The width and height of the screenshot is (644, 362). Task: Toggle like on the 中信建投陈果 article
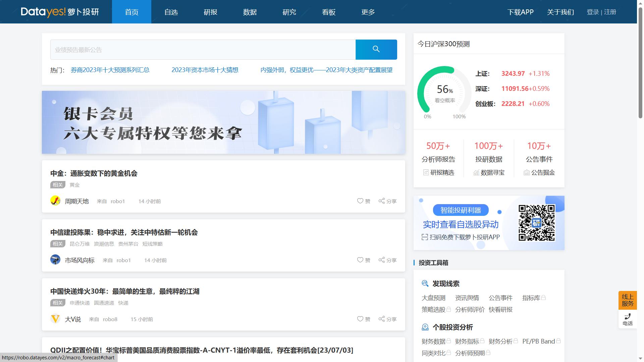pos(360,260)
